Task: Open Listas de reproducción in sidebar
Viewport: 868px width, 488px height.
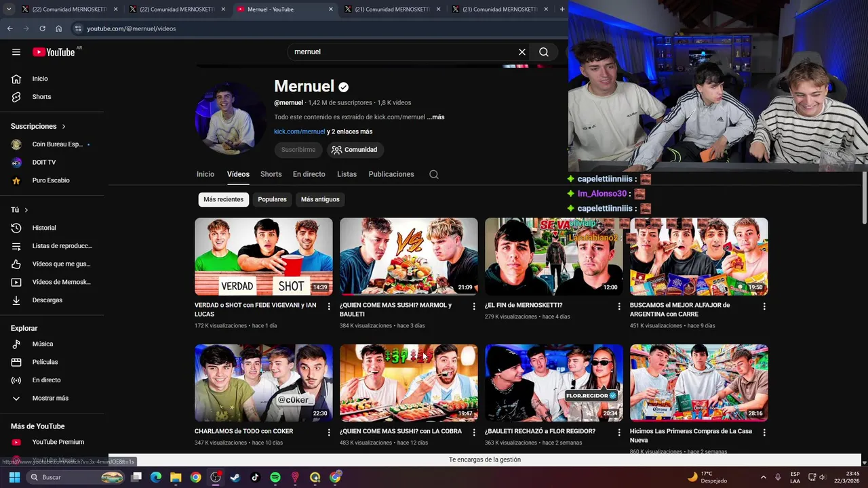Action: pyautogui.click(x=53, y=246)
